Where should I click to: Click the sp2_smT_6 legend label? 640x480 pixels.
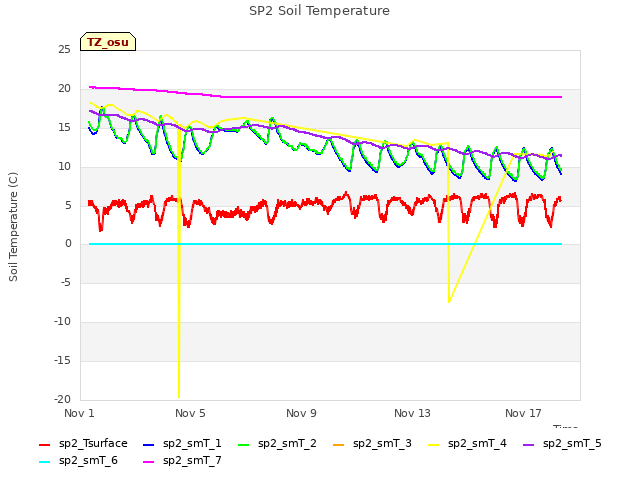tap(88, 460)
